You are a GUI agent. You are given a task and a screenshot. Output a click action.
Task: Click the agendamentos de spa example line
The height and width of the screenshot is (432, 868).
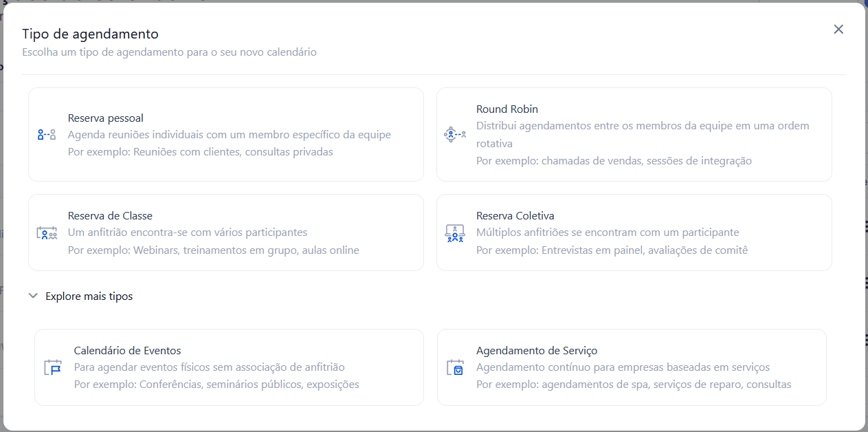click(633, 385)
